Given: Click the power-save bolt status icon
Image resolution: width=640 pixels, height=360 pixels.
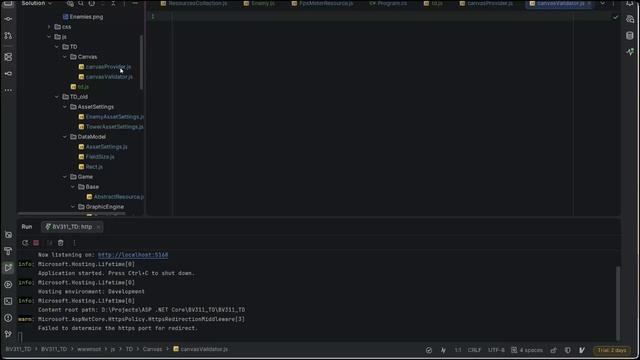Looking at the screenshot, I should tap(443, 350).
